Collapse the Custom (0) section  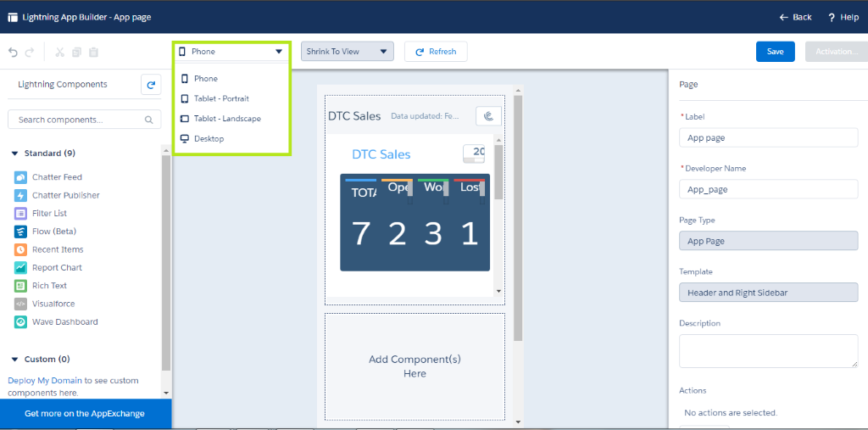tap(15, 359)
